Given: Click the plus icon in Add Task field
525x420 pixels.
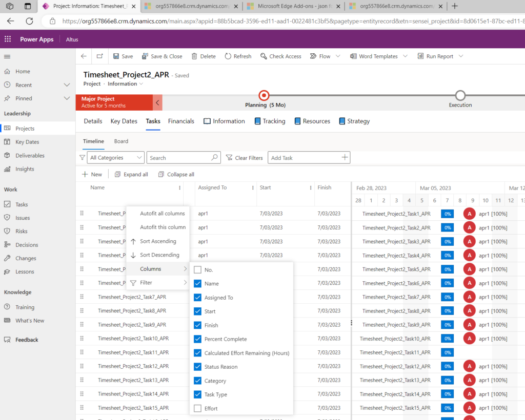Looking at the screenshot, I should click(345, 157).
